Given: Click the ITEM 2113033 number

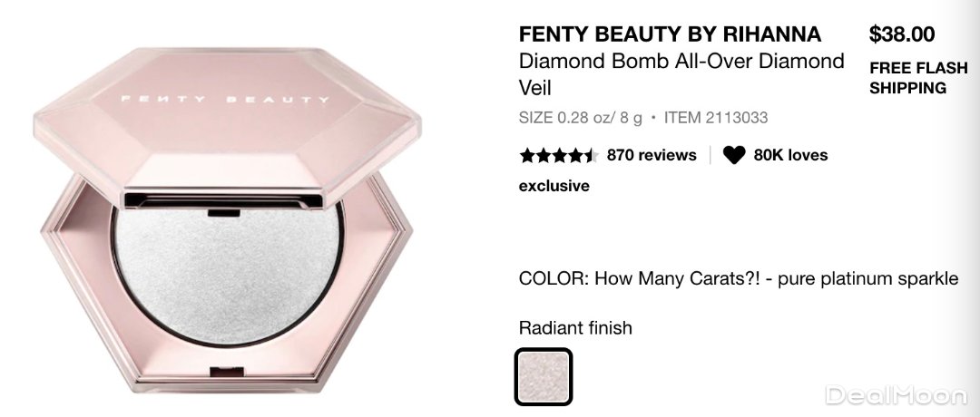Looking at the screenshot, I should (716, 117).
